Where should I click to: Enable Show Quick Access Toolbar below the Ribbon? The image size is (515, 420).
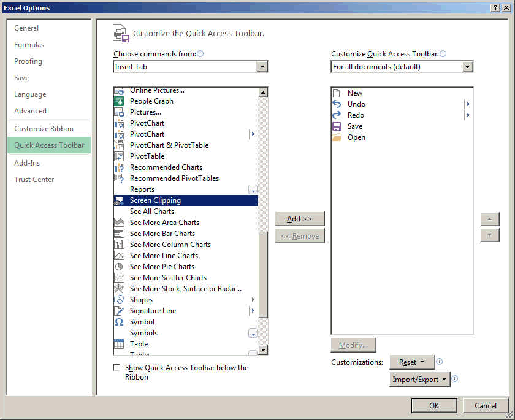[116, 367]
